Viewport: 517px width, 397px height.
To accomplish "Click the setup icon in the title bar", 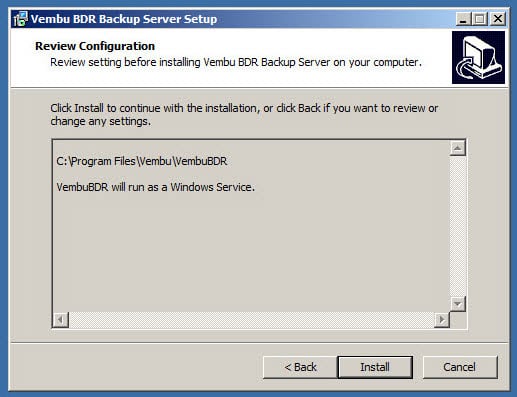I will coord(20,19).
